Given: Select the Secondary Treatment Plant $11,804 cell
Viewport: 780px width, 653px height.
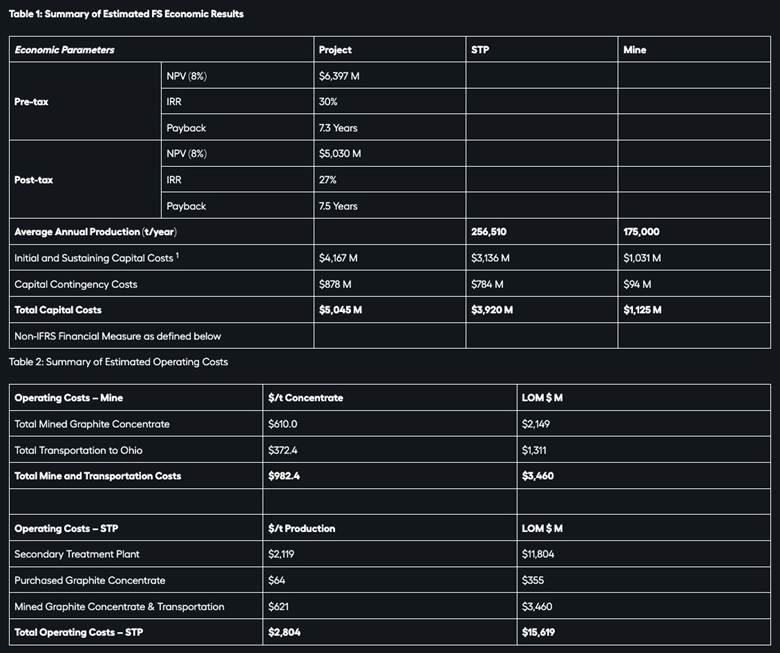Looking at the screenshot, I should click(541, 554).
